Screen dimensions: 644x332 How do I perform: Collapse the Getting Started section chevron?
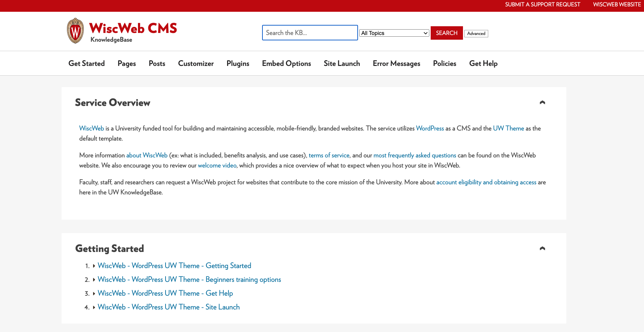(542, 248)
